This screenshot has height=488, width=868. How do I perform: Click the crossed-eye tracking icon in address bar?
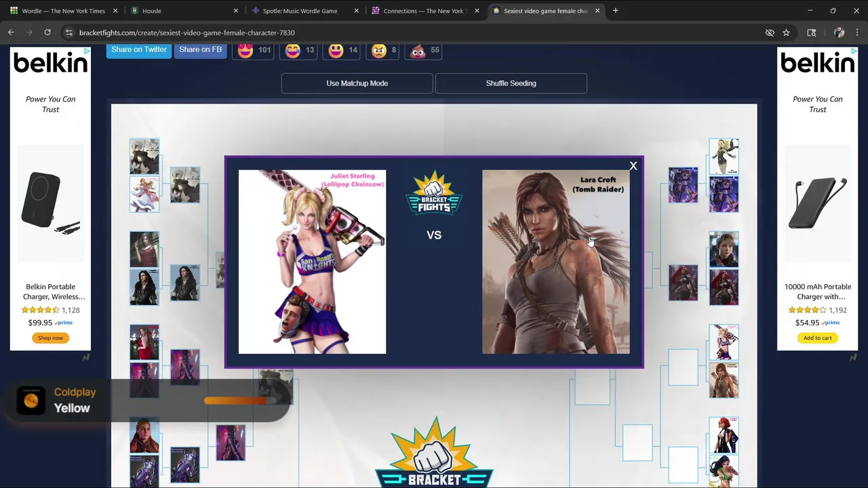[770, 33]
